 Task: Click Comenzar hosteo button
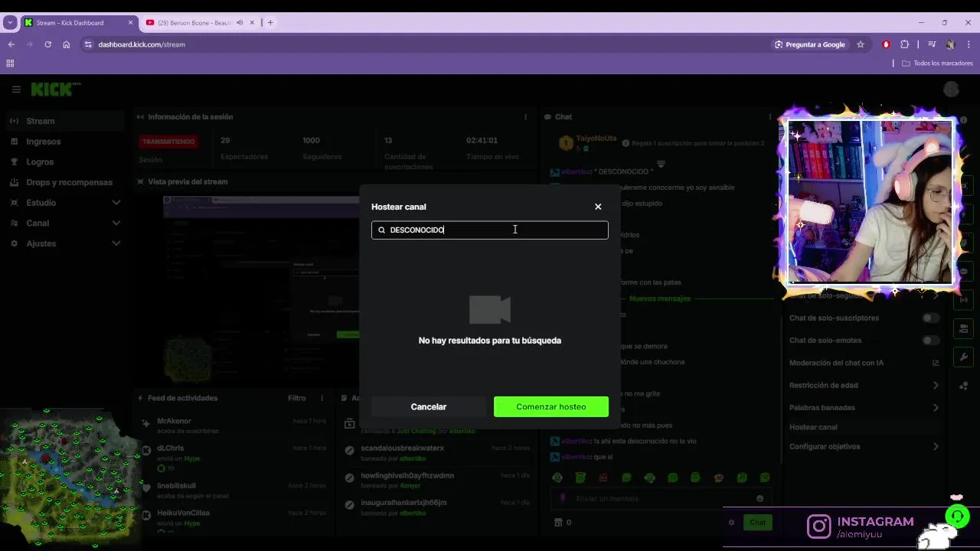pos(551,406)
